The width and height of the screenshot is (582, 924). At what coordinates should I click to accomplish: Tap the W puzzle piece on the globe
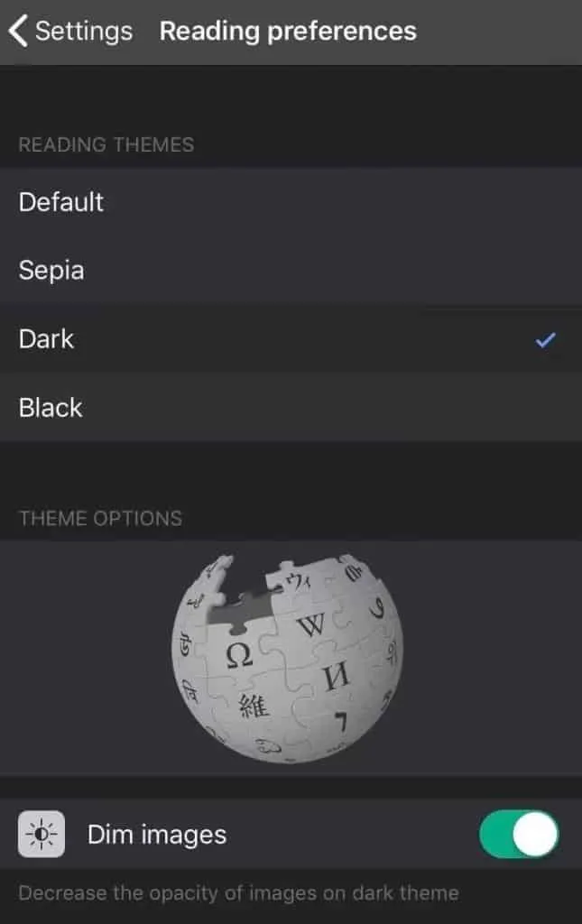[x=310, y=624]
